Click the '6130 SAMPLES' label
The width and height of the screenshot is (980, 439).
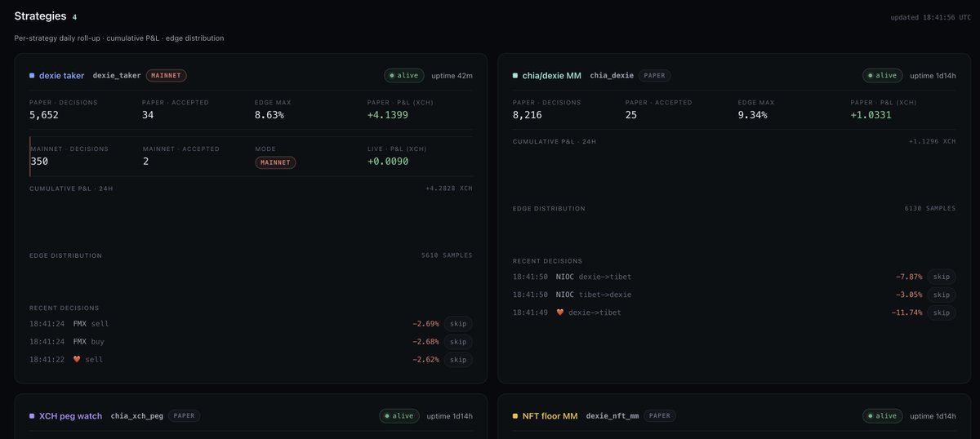(930, 208)
